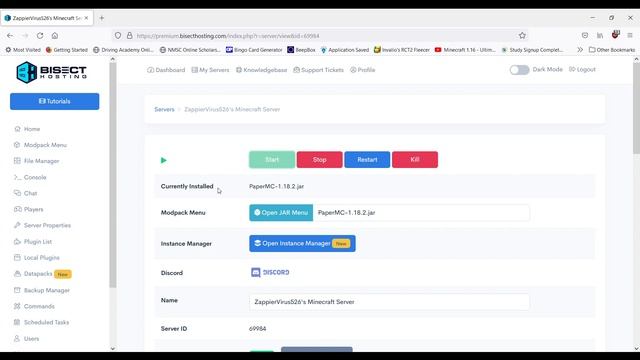Expand the bookmarks overflow chevron
The width and height of the screenshot is (640, 360).
coord(580,50)
